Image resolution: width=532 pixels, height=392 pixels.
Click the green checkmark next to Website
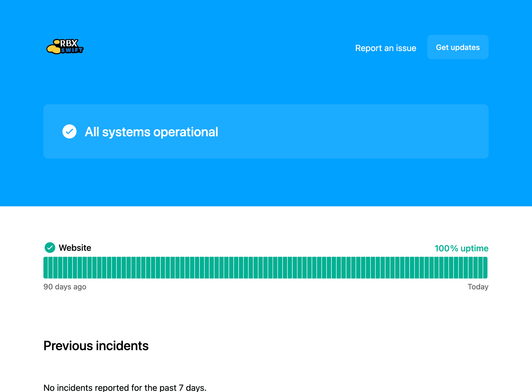tap(50, 248)
